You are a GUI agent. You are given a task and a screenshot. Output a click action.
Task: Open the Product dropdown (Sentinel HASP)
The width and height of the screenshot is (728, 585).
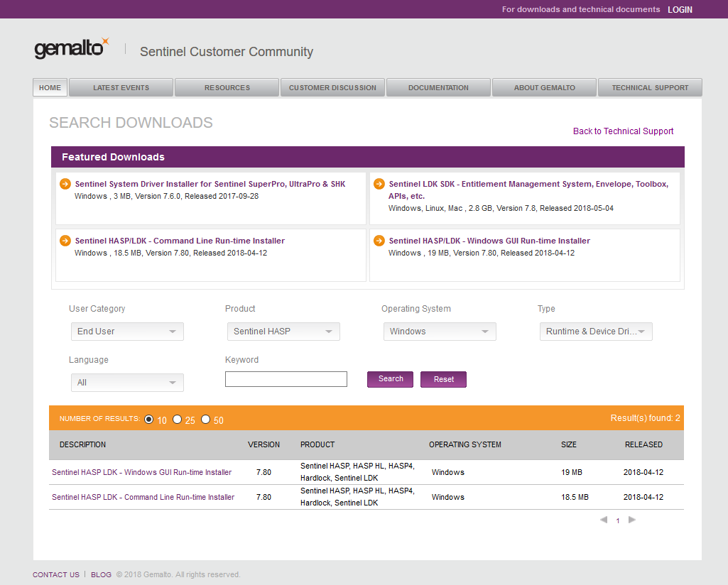tap(283, 332)
